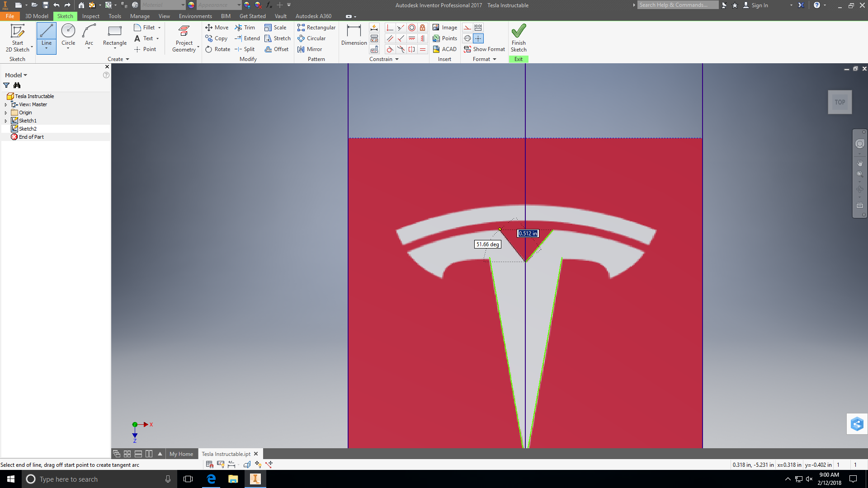Open the Fillet dropdown arrow
The width and height of the screenshot is (868, 488).
pos(160,28)
